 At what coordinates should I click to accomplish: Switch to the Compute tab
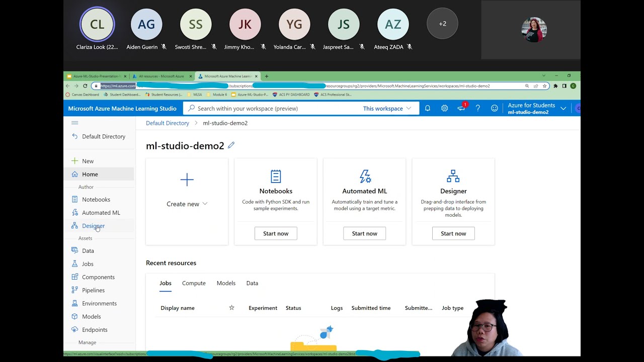[x=194, y=283]
